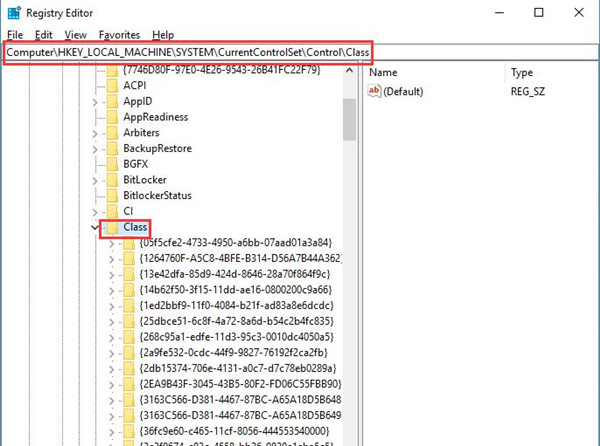Maximize the Registry Editor window
The height and width of the screenshot is (446, 600).
[x=538, y=13]
